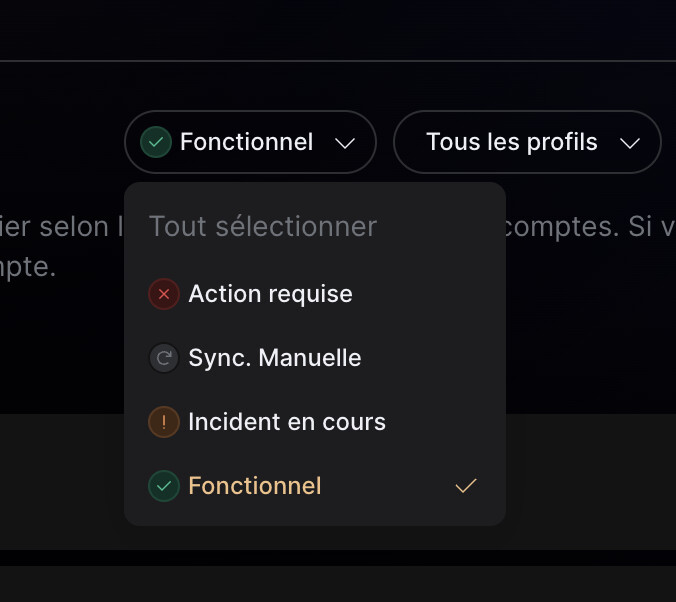Enable the Sync. Manuelle status filter
This screenshot has height=602, width=676.
[x=274, y=358]
